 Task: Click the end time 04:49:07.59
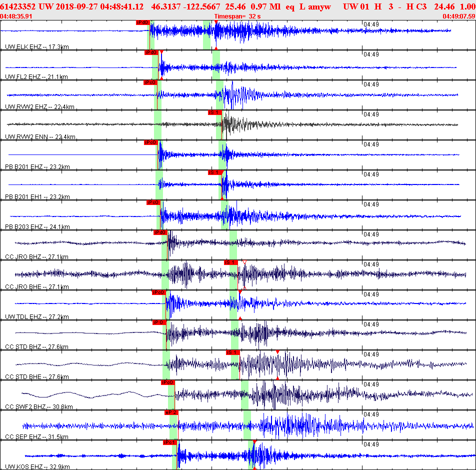click(x=459, y=16)
